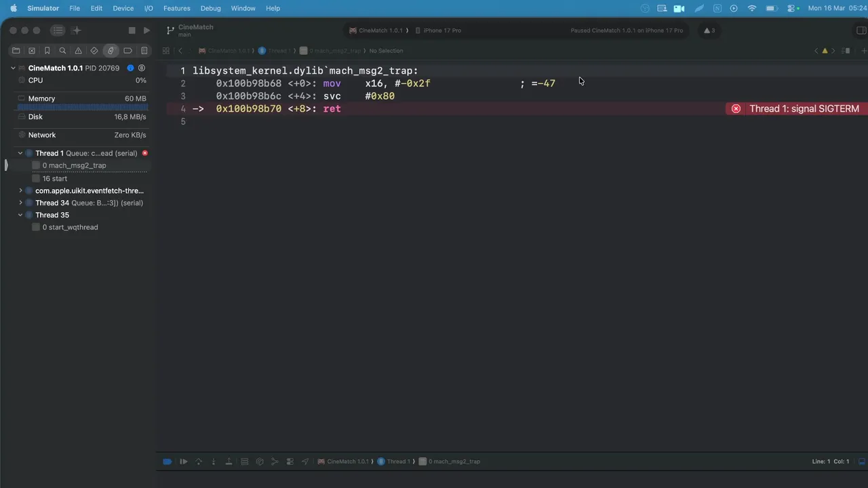Open the related items grid icon
This screenshot has height=488, width=868.
[x=165, y=51]
